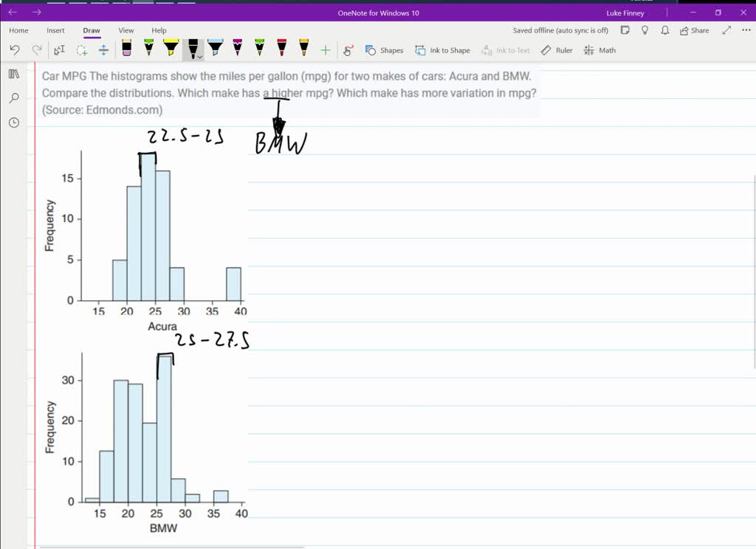Viewport: 756px width, 549px height.
Task: Open the more options ellipsis menu
Action: pos(746,30)
